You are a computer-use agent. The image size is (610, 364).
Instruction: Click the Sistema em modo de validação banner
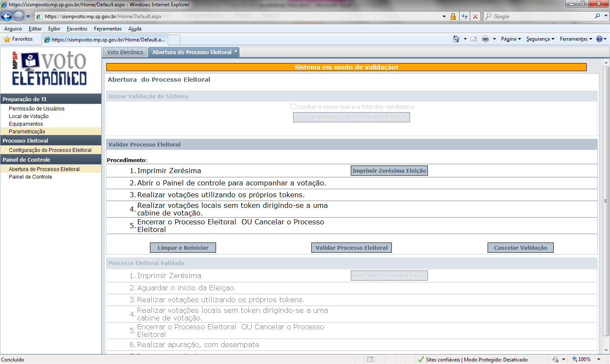tap(346, 67)
